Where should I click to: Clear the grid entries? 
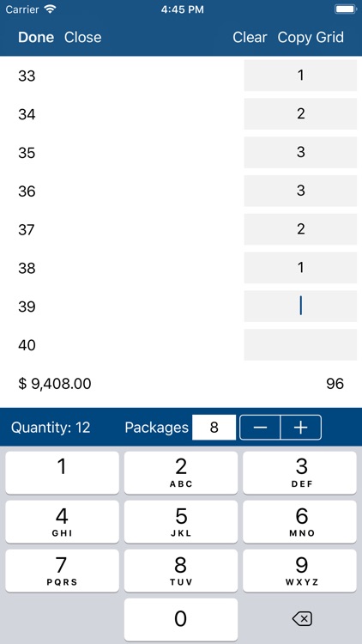[250, 38]
